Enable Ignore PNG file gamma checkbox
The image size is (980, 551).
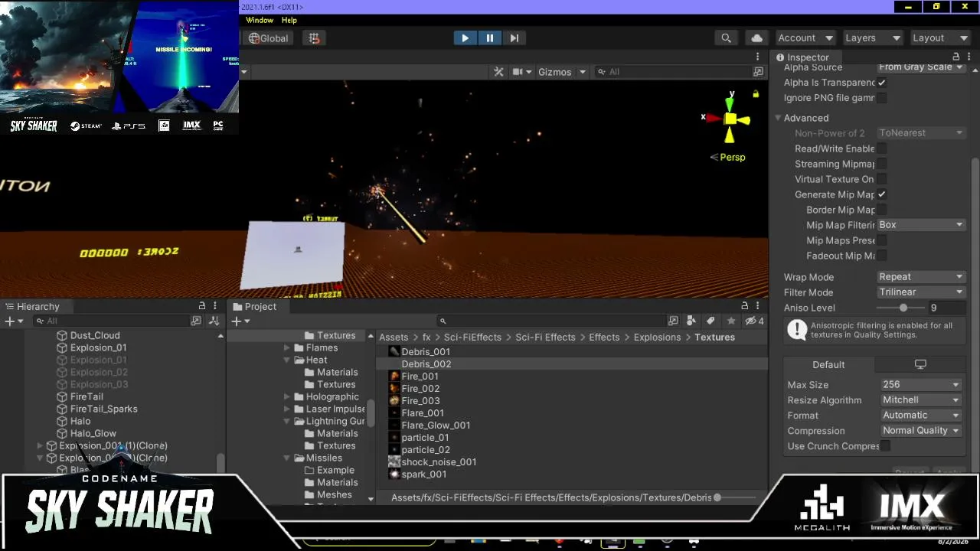click(882, 98)
